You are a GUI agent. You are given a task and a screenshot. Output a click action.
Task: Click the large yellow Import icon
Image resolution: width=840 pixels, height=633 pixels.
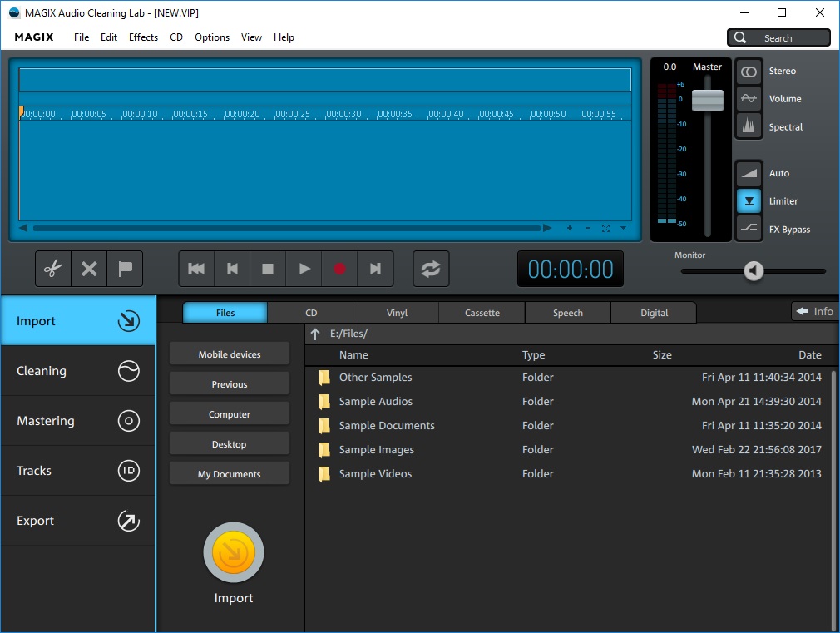[x=233, y=551]
